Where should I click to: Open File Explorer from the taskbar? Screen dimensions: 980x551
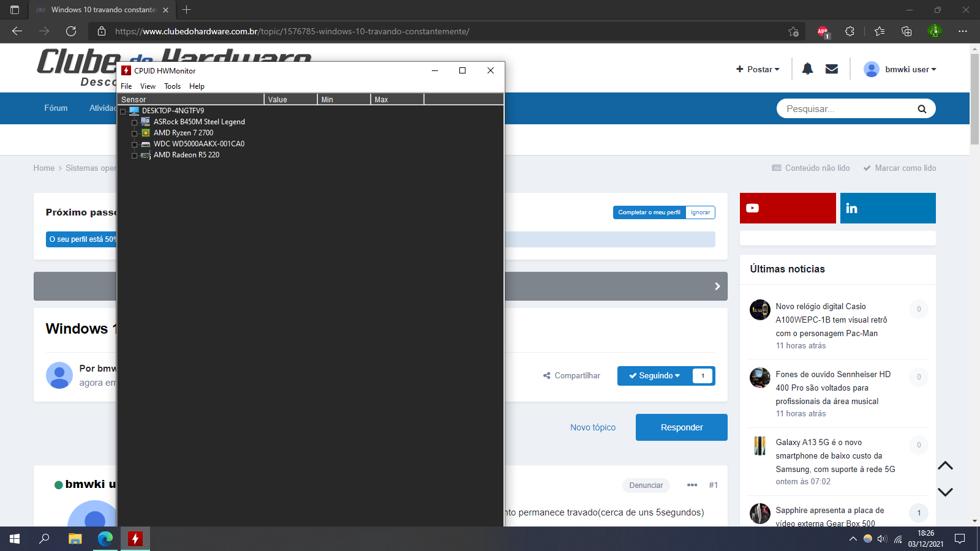pos(75,539)
